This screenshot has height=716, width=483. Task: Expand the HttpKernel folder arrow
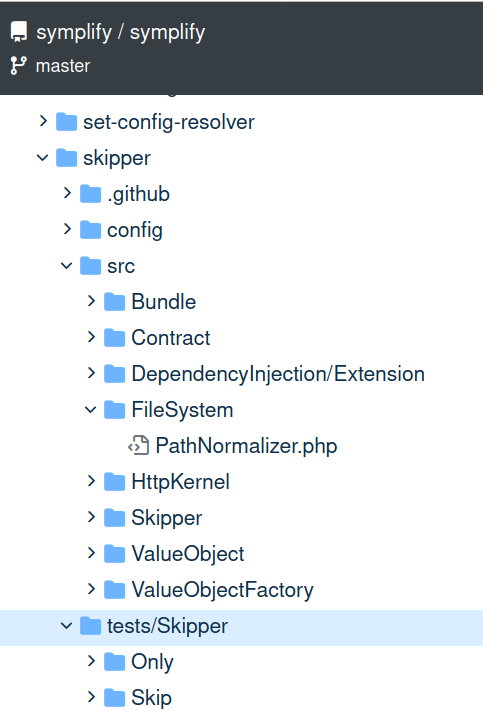point(91,481)
